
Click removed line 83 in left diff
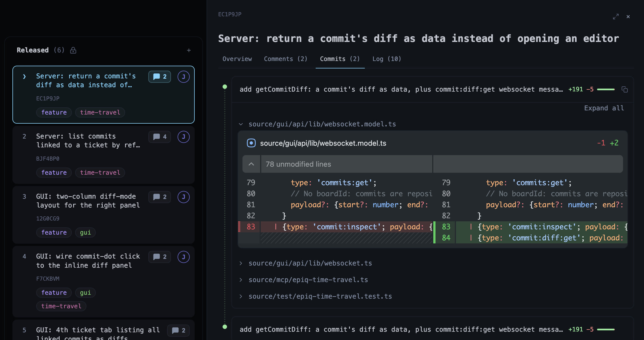(x=336, y=227)
